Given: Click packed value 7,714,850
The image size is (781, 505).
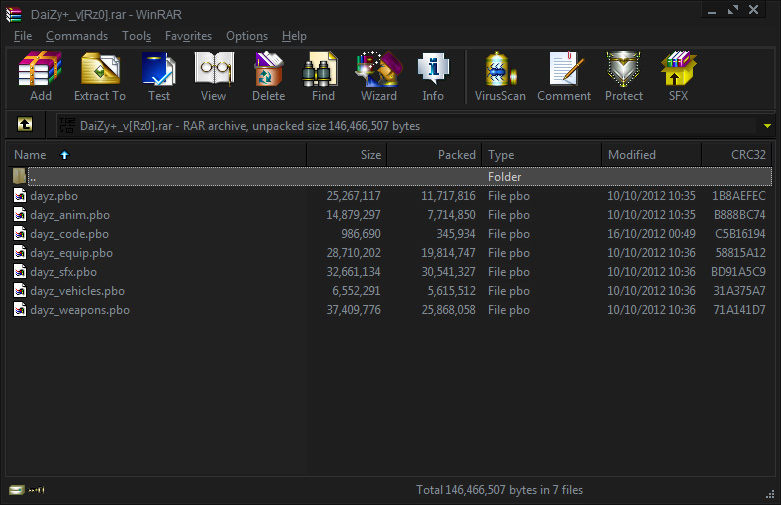Looking at the screenshot, I should (x=451, y=215).
